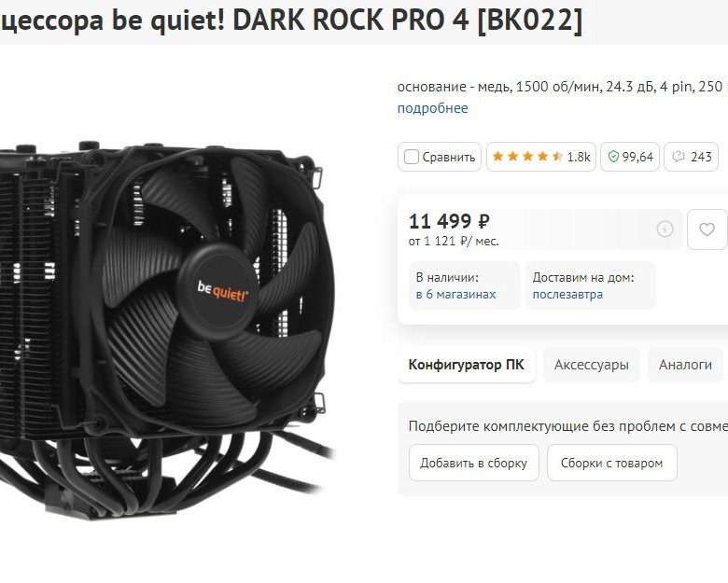
Task: Click the price info circle icon
Action: [x=665, y=229]
